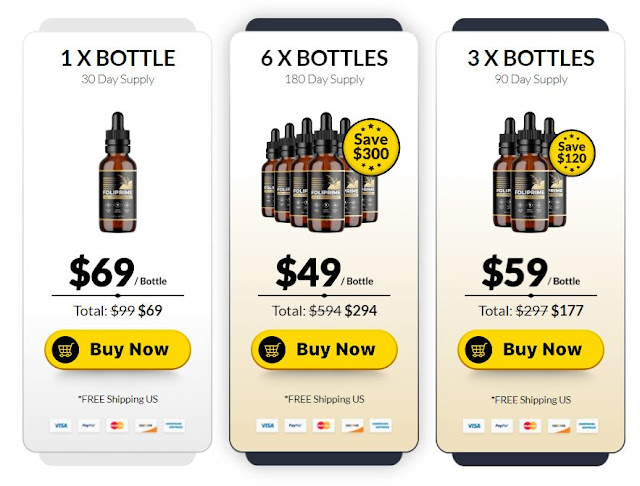The height and width of the screenshot is (486, 640).
Task: Buy Now for the 3 bottles package
Action: 531,350
